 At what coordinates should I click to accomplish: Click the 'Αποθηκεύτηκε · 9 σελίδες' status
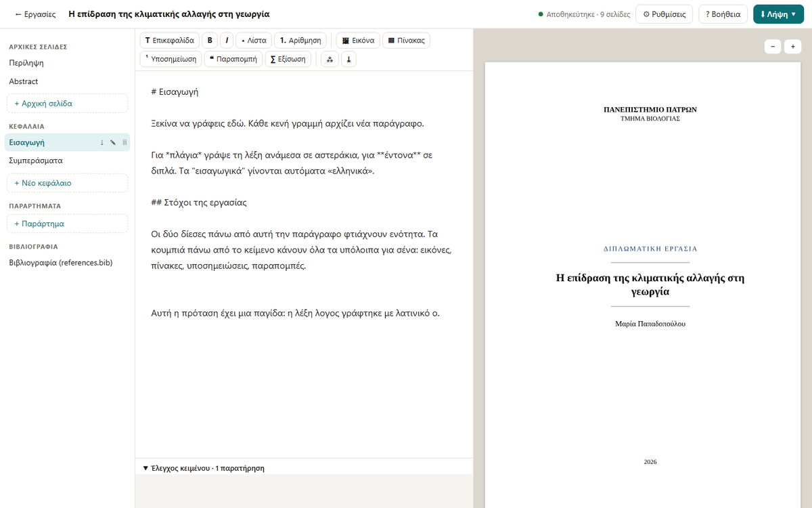(585, 14)
